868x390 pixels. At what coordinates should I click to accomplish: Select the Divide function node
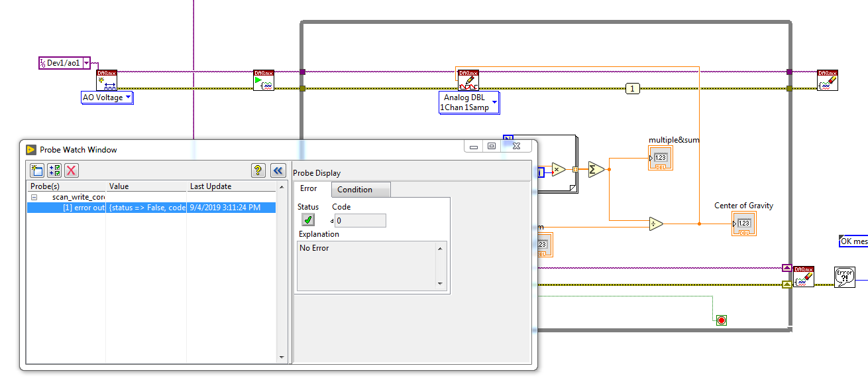pos(656,224)
